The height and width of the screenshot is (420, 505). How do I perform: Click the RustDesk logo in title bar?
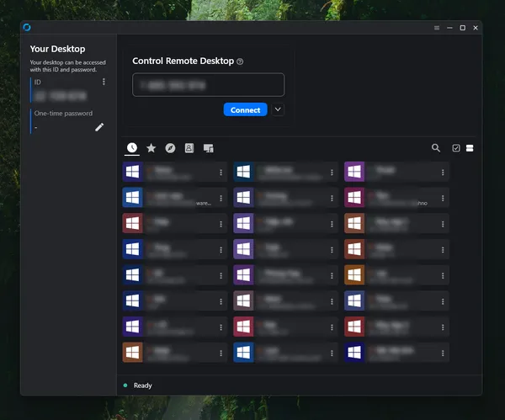[27, 28]
